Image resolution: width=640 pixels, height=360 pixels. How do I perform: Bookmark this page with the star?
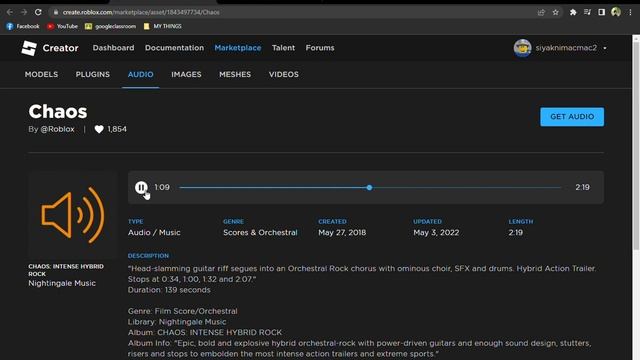[556, 12]
